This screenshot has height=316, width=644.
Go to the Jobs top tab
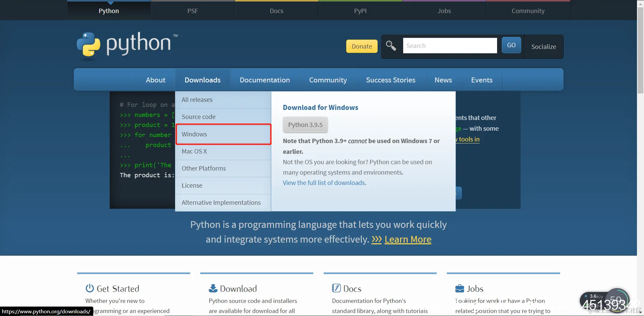coord(444,11)
